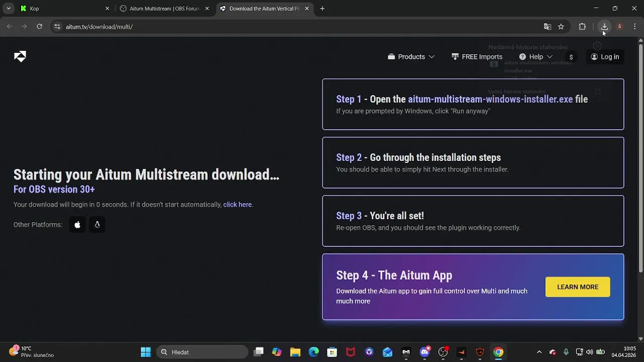Open McAfee from the taskbar
Screen dimensions: 644x362
tap(351, 352)
